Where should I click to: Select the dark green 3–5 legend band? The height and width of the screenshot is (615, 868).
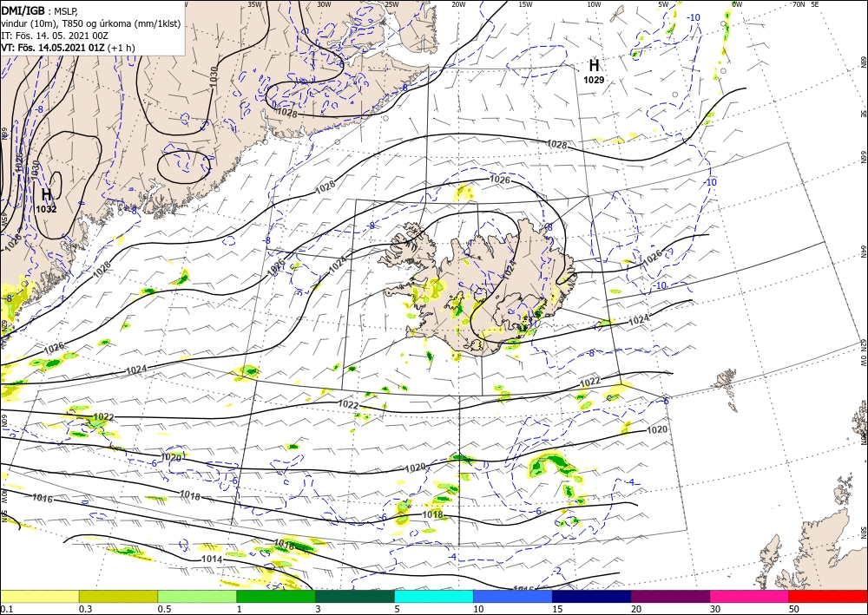[355, 596]
